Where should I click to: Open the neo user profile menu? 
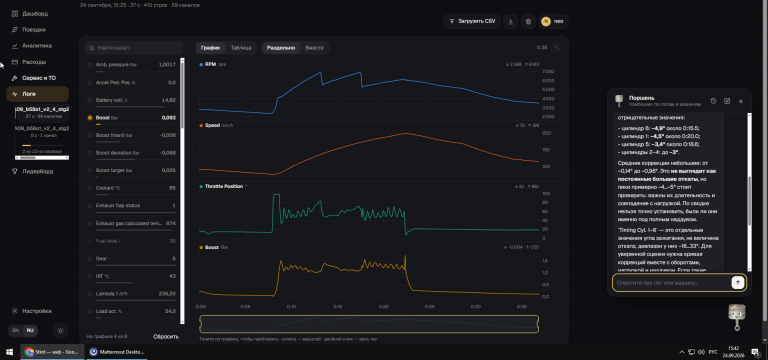[553, 22]
